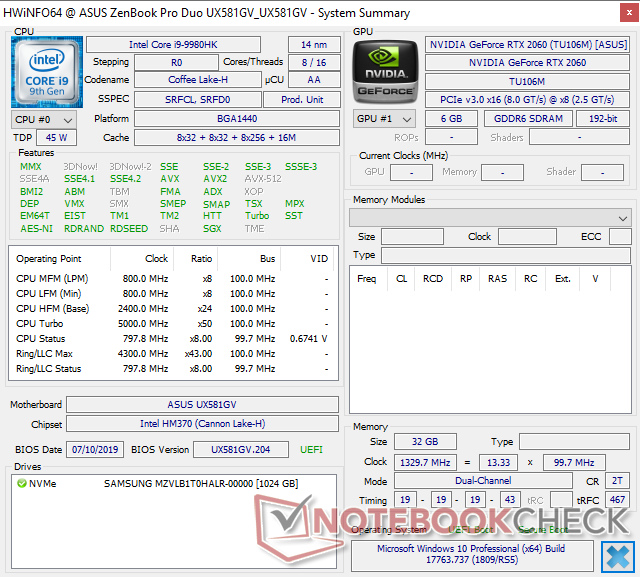
Task: Open the CPU #0 selector dropdown
Action: coord(40,119)
